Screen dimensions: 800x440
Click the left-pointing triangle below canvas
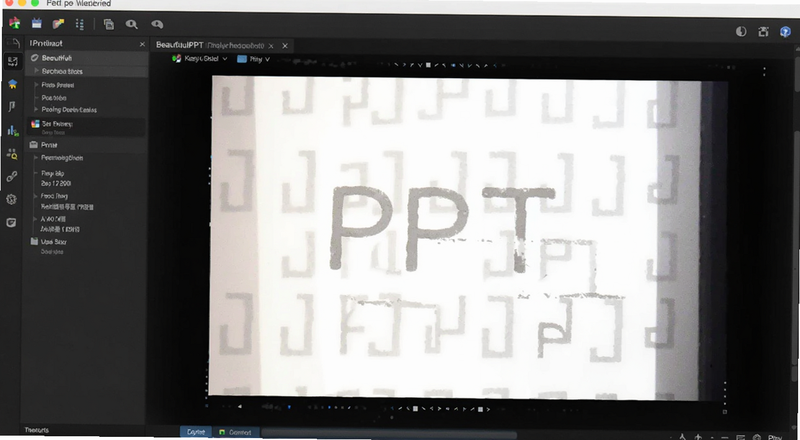point(240,407)
